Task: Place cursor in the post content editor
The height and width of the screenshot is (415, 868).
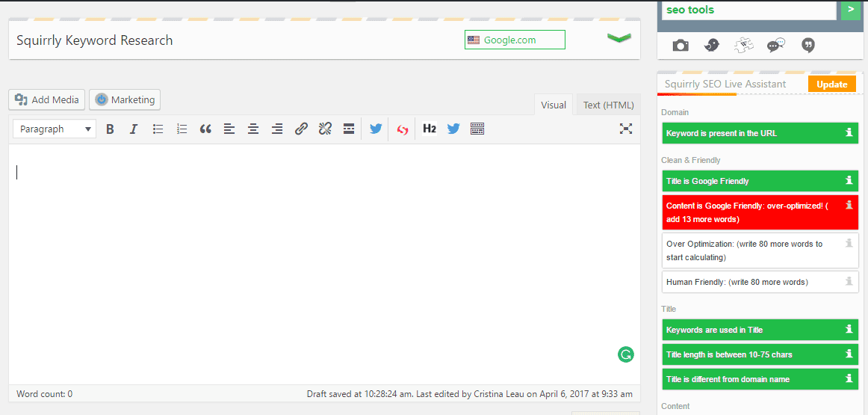Action: click(x=324, y=264)
